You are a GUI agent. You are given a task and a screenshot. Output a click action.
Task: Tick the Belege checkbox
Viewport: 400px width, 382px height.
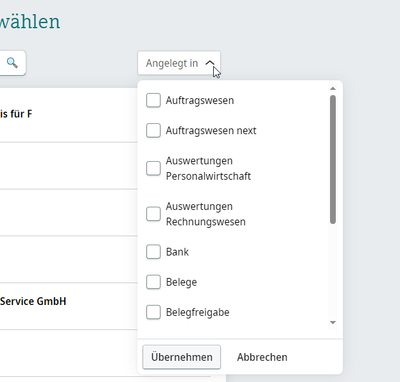pyautogui.click(x=153, y=282)
